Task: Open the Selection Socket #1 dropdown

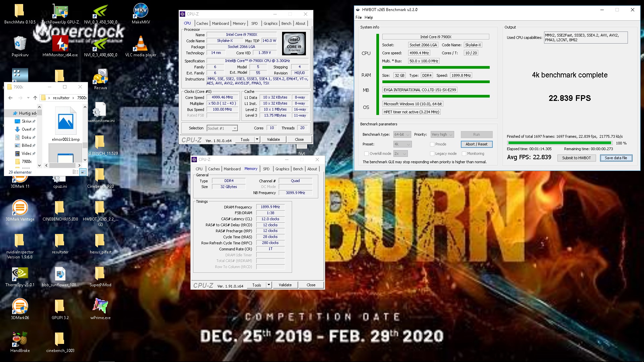Action: [222, 128]
